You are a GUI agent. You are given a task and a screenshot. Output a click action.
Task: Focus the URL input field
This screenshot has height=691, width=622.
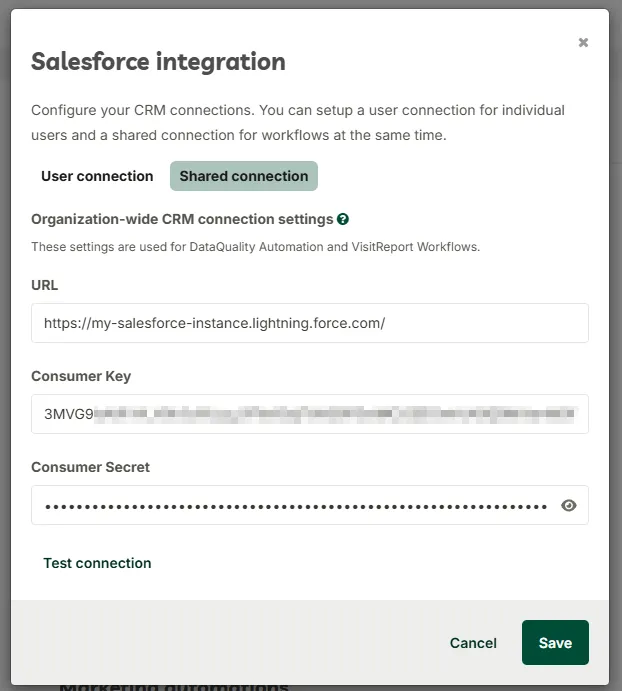click(x=310, y=323)
